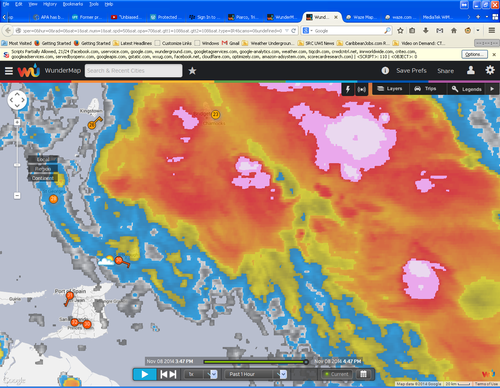The width and height of the screenshot is (500, 388).
Task: Select the Region zoom level
Action: pos(43,169)
